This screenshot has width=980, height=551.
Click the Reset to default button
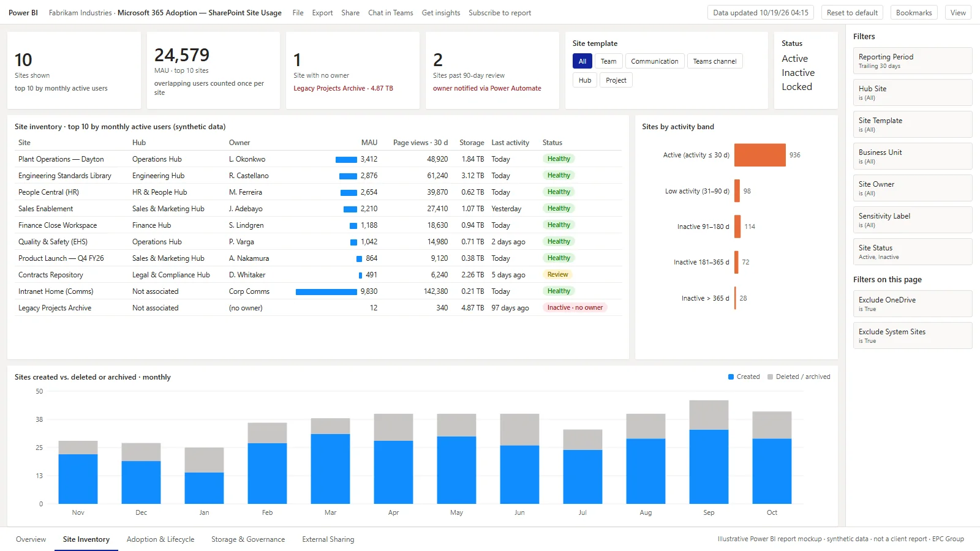tap(852, 13)
